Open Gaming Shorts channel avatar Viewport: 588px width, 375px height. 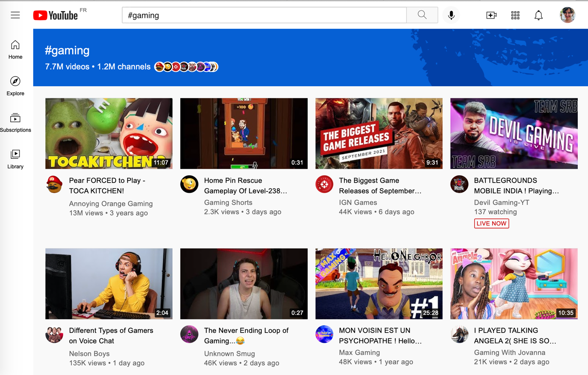tap(189, 184)
